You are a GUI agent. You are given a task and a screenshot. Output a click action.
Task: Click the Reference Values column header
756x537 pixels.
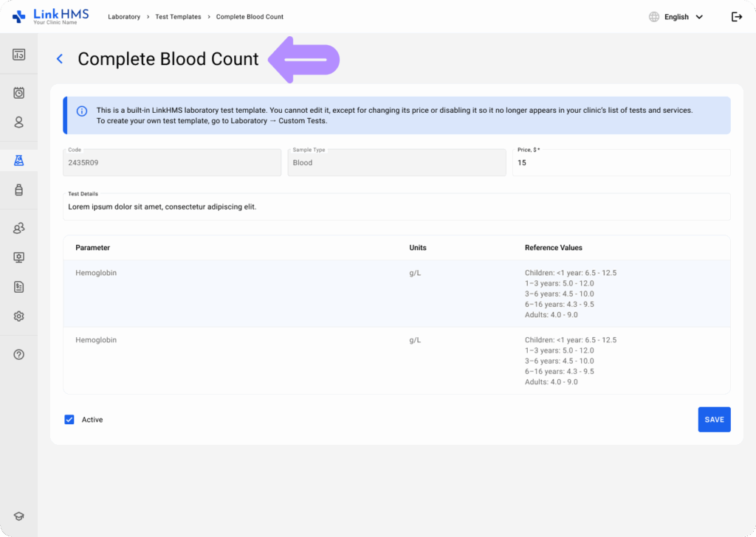tap(554, 248)
